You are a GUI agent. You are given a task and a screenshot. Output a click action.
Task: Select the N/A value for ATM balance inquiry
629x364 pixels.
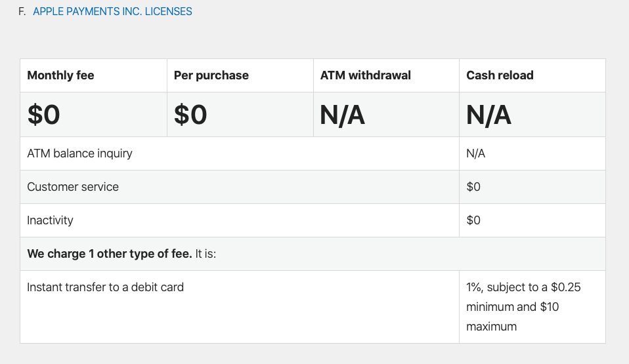click(x=475, y=153)
